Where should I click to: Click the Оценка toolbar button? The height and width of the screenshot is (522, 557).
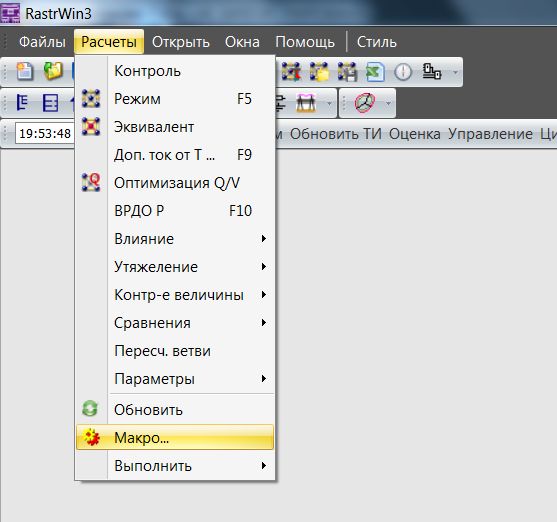tap(415, 134)
